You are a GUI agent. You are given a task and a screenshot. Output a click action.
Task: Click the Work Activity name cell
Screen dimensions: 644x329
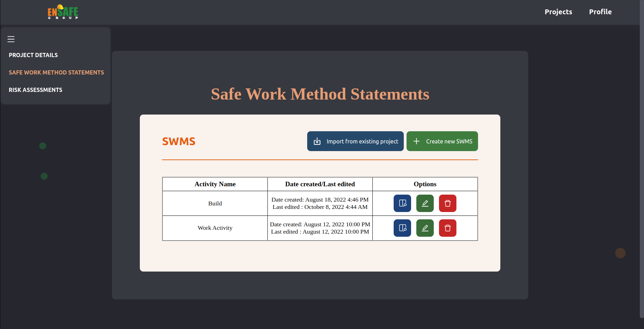[x=215, y=228]
